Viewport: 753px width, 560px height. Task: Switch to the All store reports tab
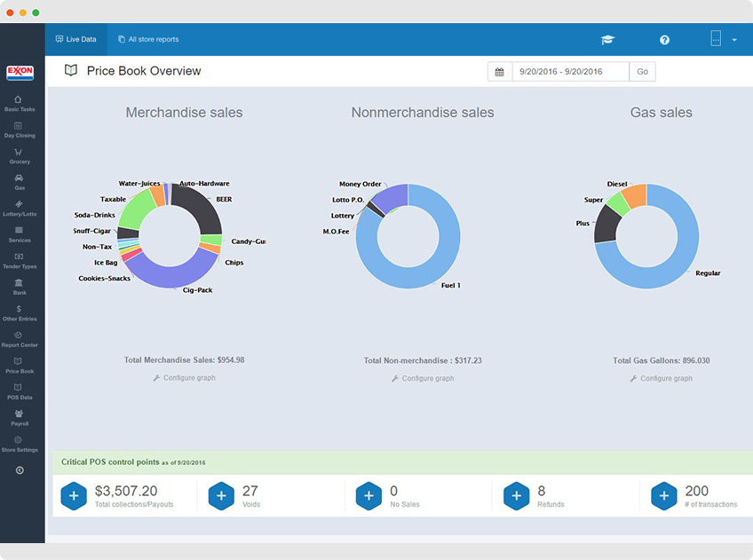click(147, 39)
